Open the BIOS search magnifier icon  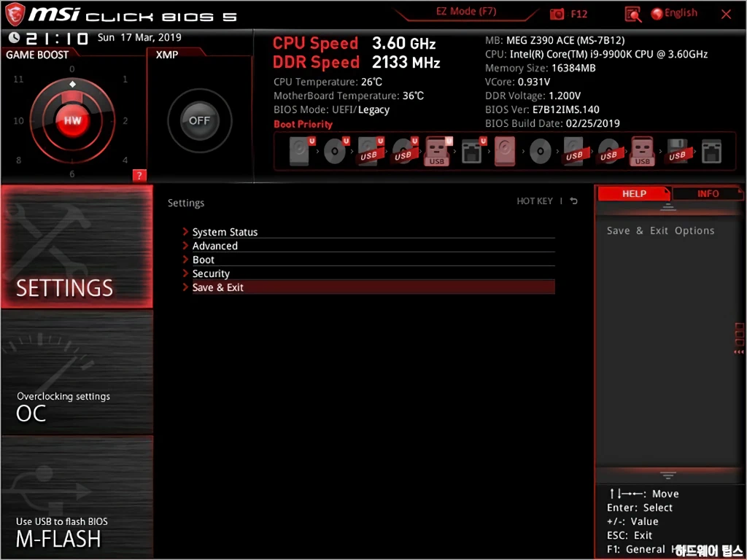click(x=633, y=15)
